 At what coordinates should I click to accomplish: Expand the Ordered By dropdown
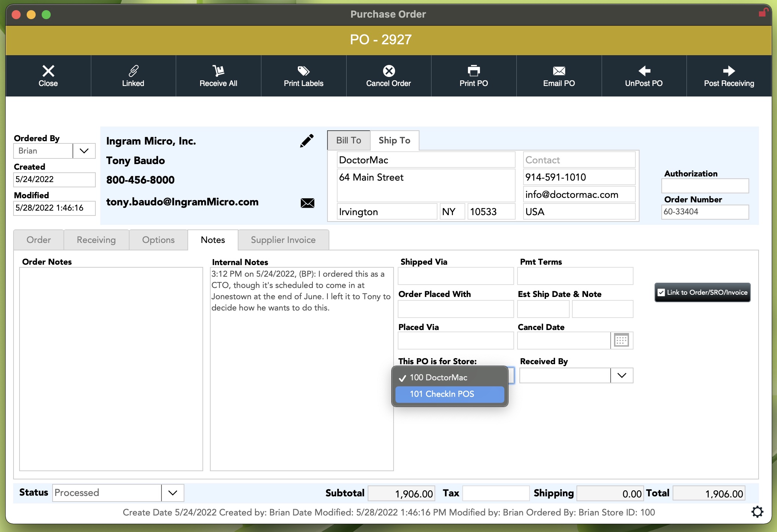coord(84,151)
